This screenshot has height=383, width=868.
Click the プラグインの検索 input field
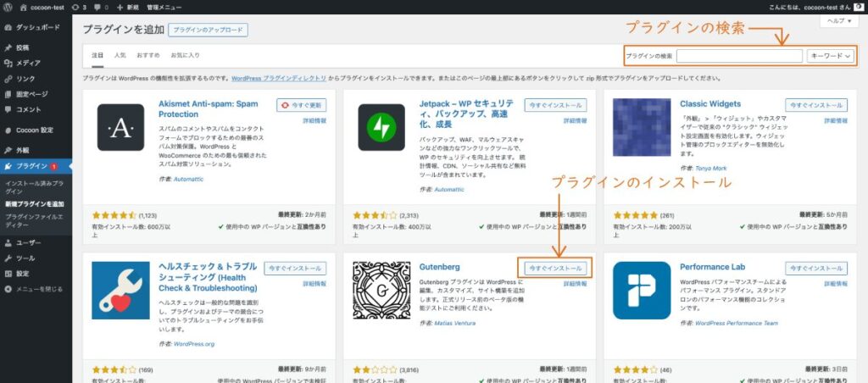(x=739, y=56)
